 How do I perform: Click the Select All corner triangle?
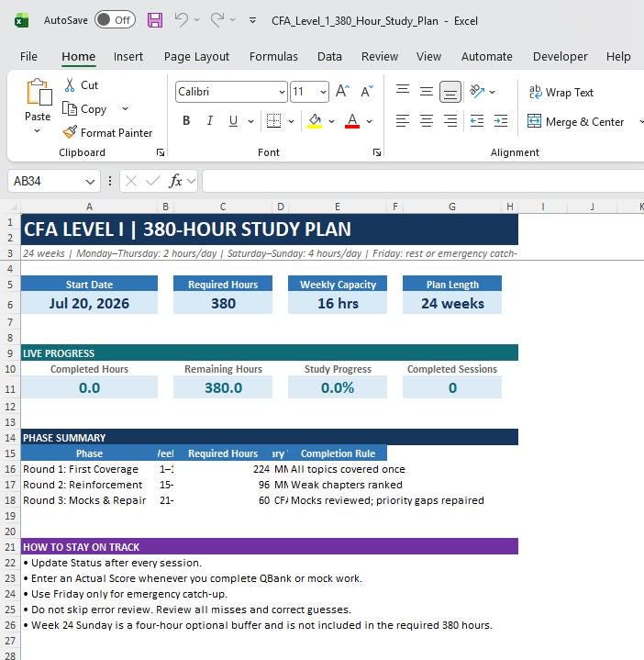tap(14, 207)
